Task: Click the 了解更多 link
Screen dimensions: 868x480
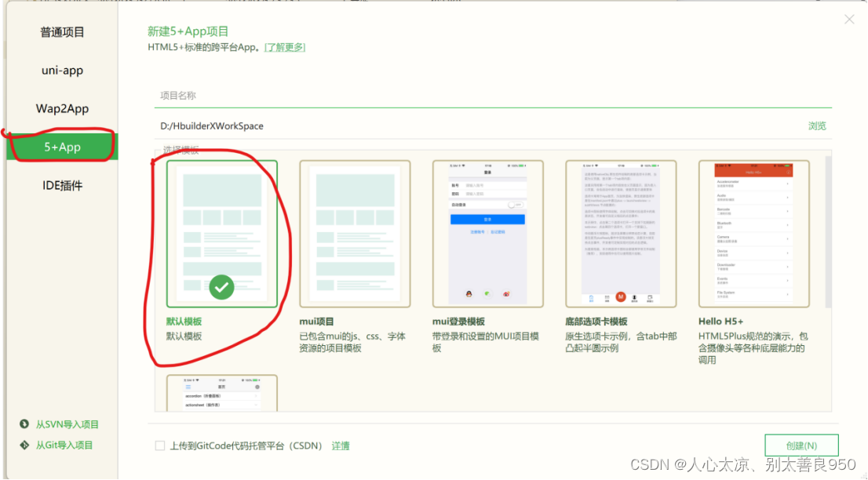Action: (285, 46)
